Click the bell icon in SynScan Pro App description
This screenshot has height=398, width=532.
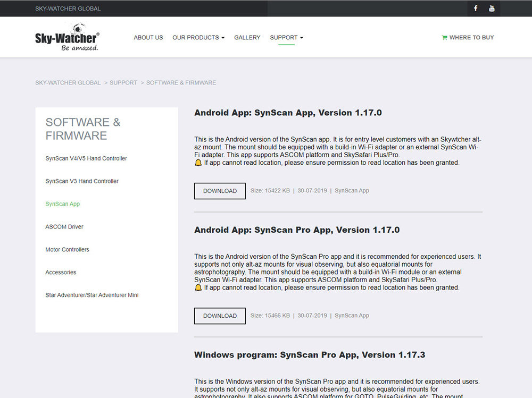(x=198, y=287)
